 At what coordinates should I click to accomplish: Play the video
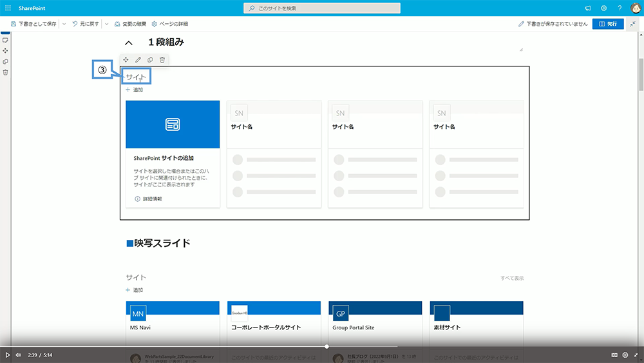tap(7, 355)
